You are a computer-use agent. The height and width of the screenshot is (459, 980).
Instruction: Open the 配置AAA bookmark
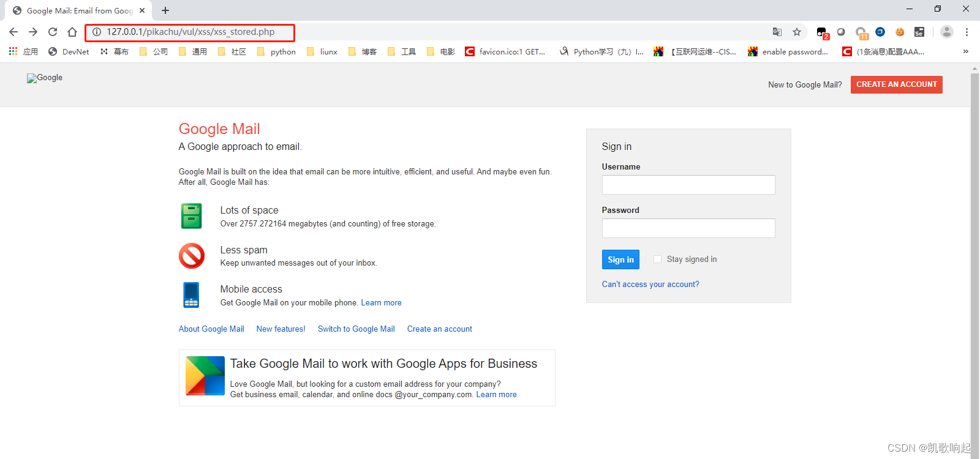[883, 51]
